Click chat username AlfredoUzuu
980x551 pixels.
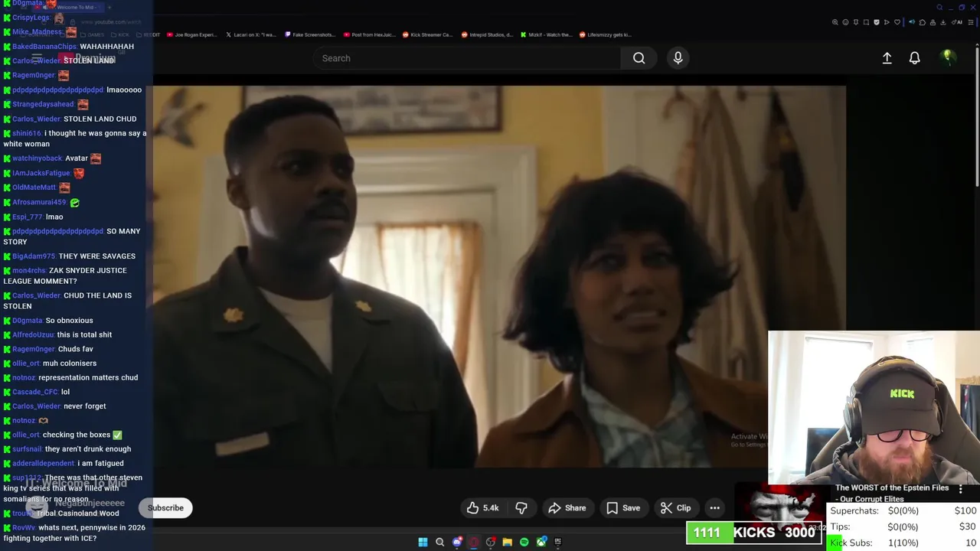[x=33, y=334]
